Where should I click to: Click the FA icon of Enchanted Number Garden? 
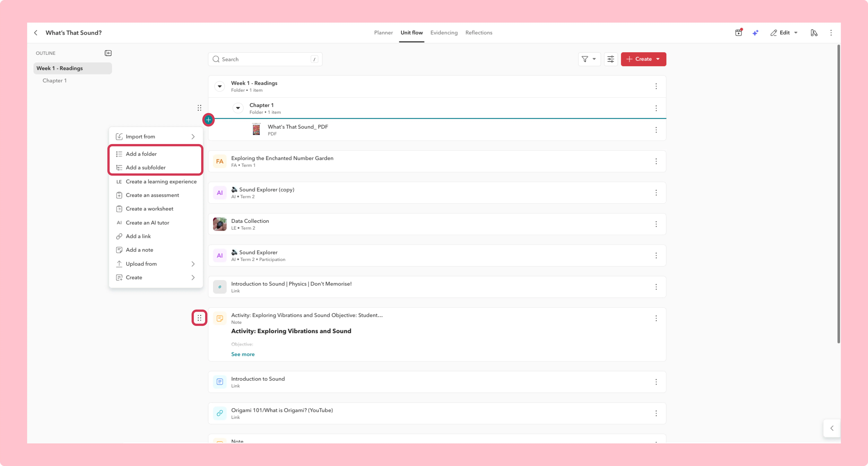(x=220, y=161)
